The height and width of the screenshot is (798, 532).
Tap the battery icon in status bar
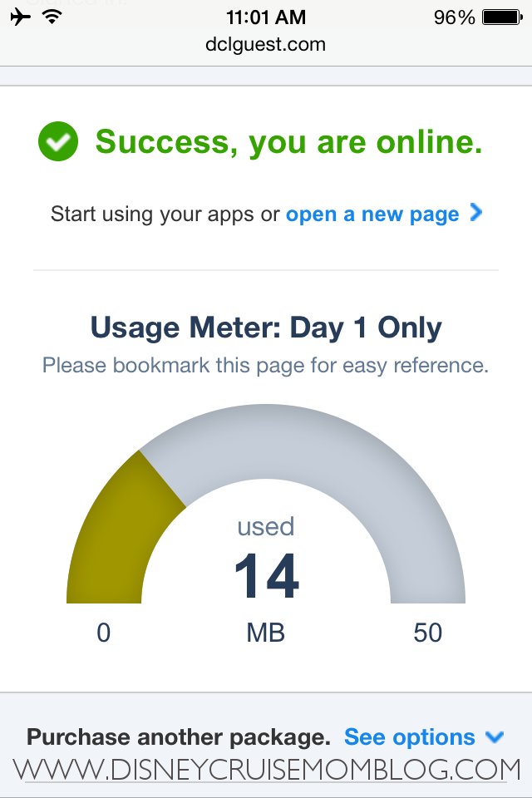[502, 17]
